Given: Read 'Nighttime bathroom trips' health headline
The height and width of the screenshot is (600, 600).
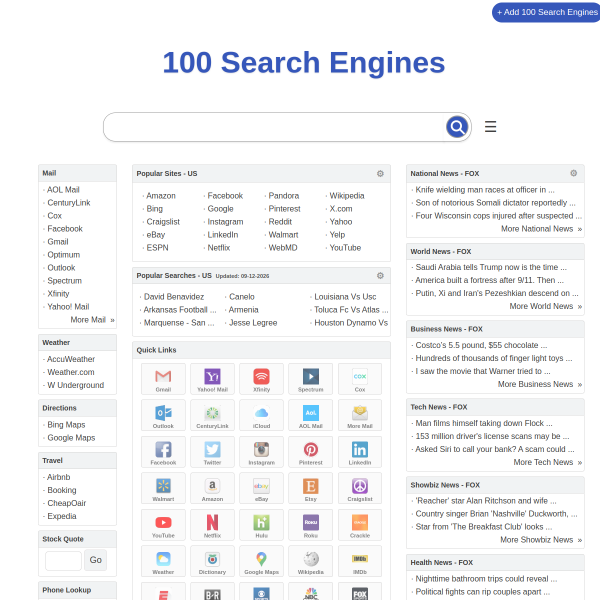Looking at the screenshot, I should pos(486,579).
